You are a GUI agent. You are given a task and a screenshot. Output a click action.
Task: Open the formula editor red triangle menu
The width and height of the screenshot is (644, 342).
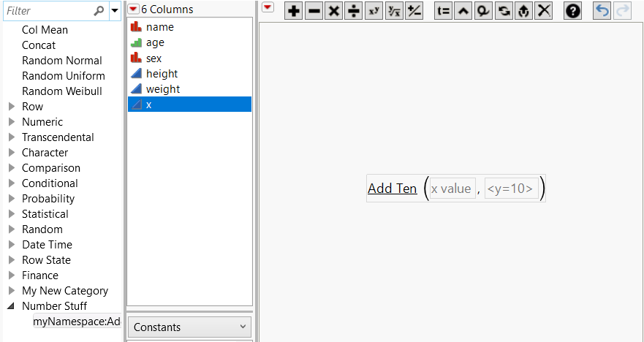[x=268, y=8]
